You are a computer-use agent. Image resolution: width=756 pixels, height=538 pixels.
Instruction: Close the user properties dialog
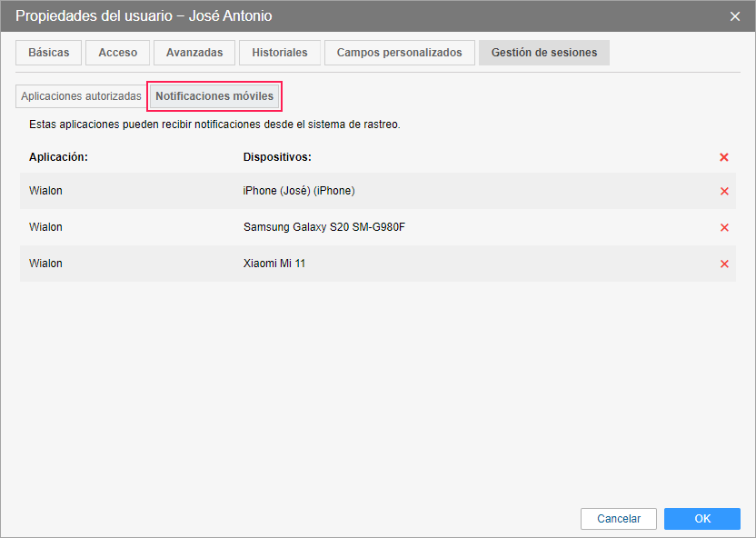(x=735, y=16)
